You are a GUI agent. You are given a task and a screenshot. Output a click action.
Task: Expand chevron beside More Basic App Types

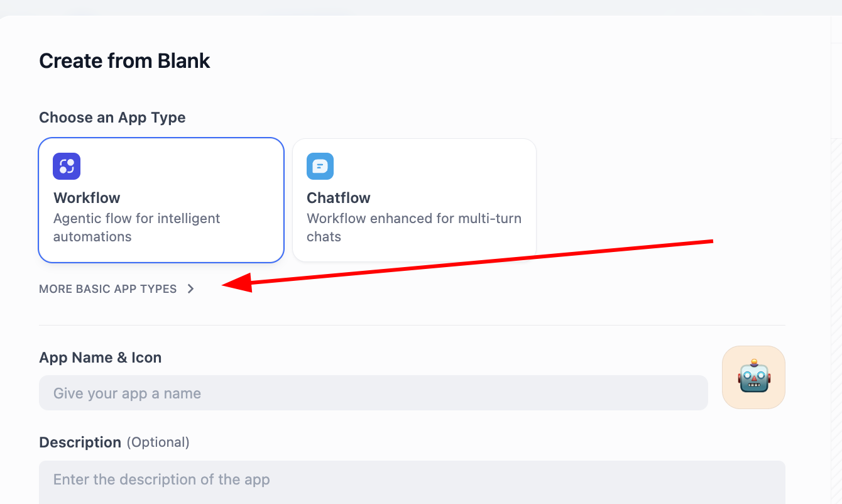click(190, 289)
